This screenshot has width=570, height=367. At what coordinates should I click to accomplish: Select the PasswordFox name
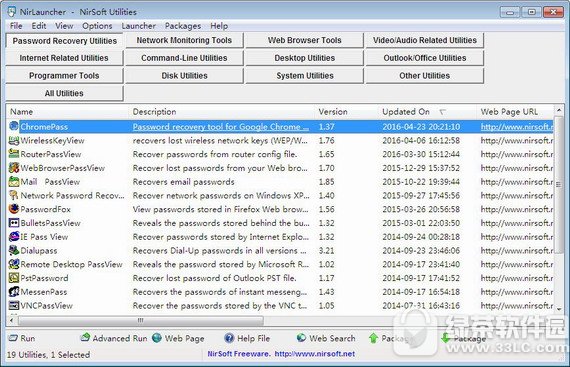pyautogui.click(x=45, y=209)
